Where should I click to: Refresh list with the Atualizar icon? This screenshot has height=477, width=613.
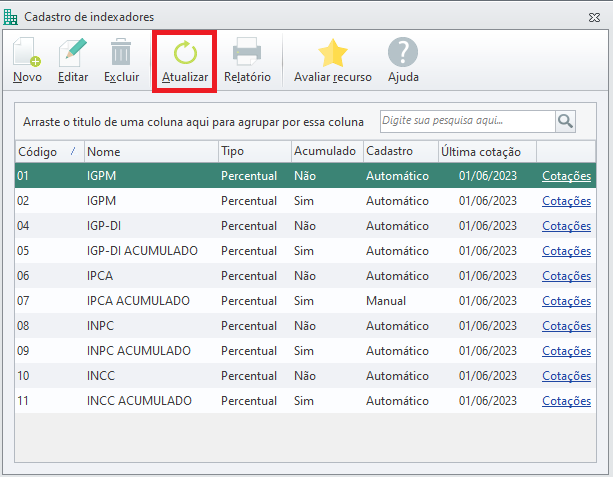(x=185, y=52)
